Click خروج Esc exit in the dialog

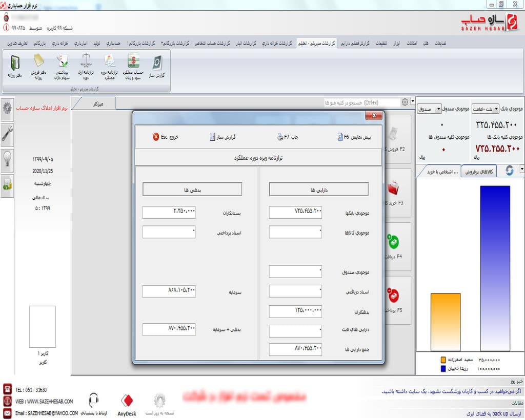click(x=166, y=137)
